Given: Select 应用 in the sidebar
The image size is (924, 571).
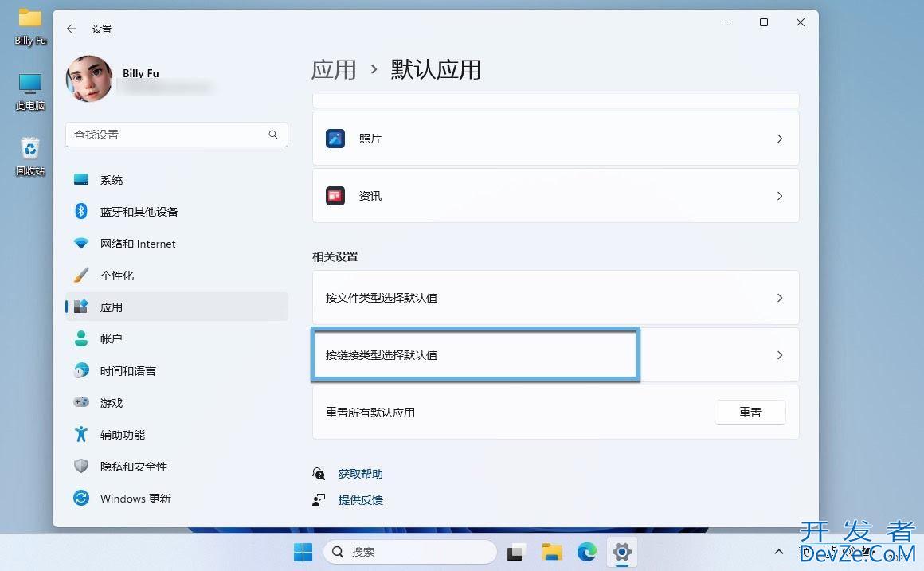Looking at the screenshot, I should (176, 307).
